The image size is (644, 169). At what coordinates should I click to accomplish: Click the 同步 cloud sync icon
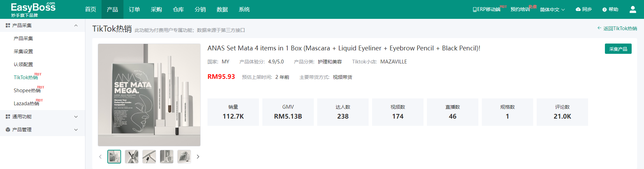pos(578,9)
